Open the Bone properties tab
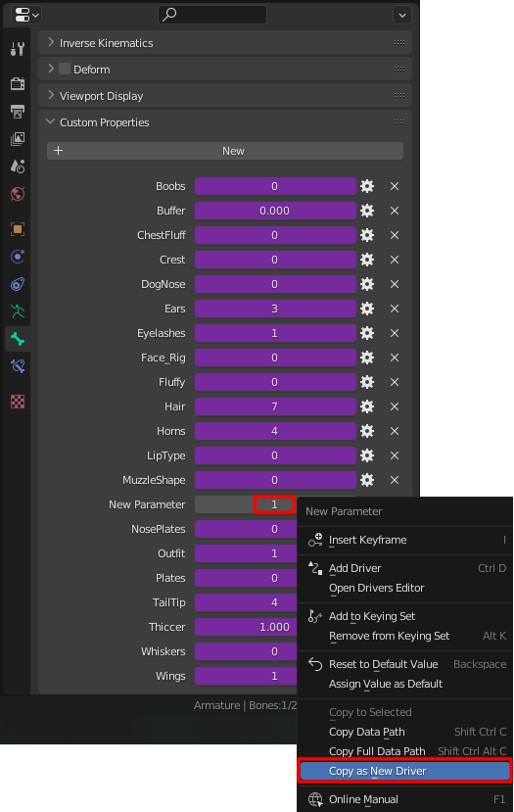 17,339
